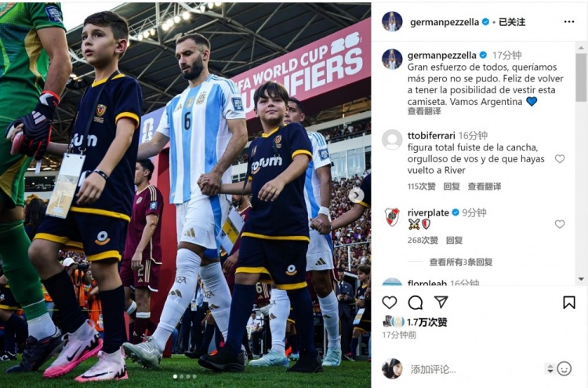Reply to the ttobiferrari comment
This screenshot has width=588, height=388.
(x=452, y=187)
